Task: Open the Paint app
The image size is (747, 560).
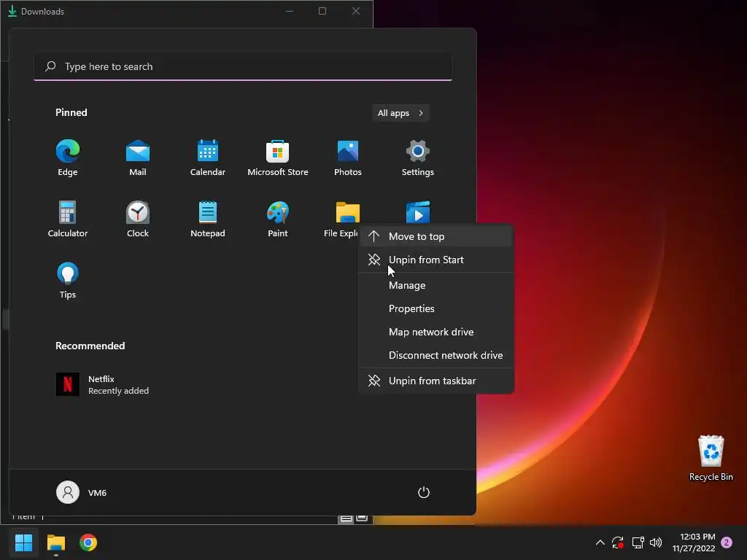Action: point(278,219)
